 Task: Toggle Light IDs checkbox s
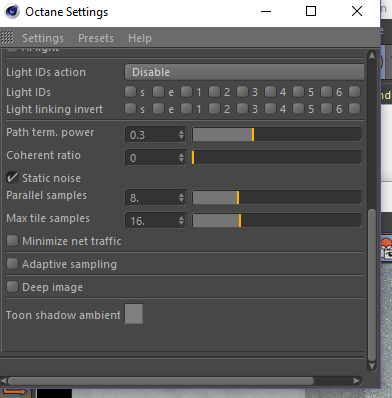pyautogui.click(x=130, y=91)
